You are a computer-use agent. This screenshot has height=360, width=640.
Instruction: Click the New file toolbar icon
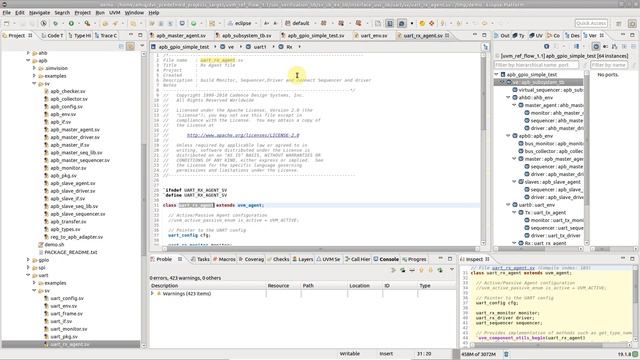6,24
